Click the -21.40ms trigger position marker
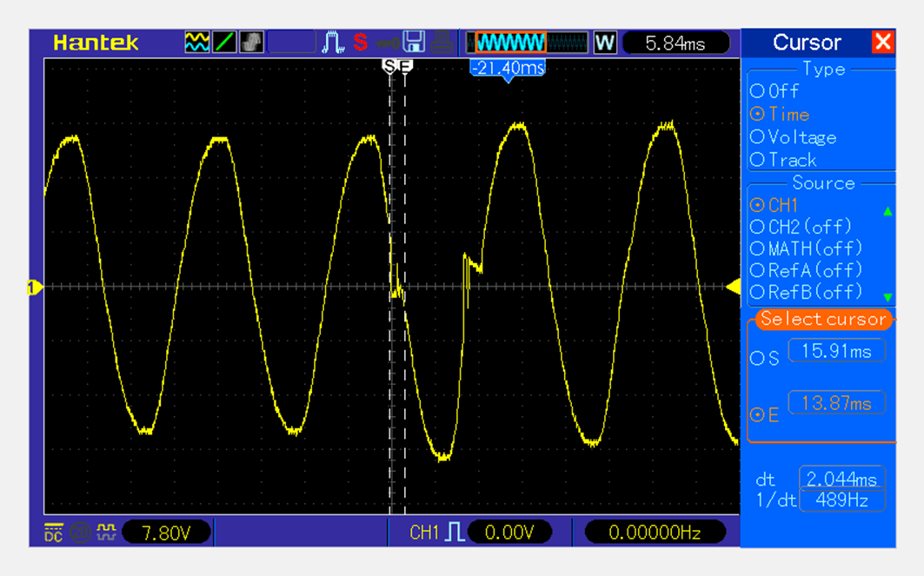Screen dimensions: 924x576 coord(508,69)
